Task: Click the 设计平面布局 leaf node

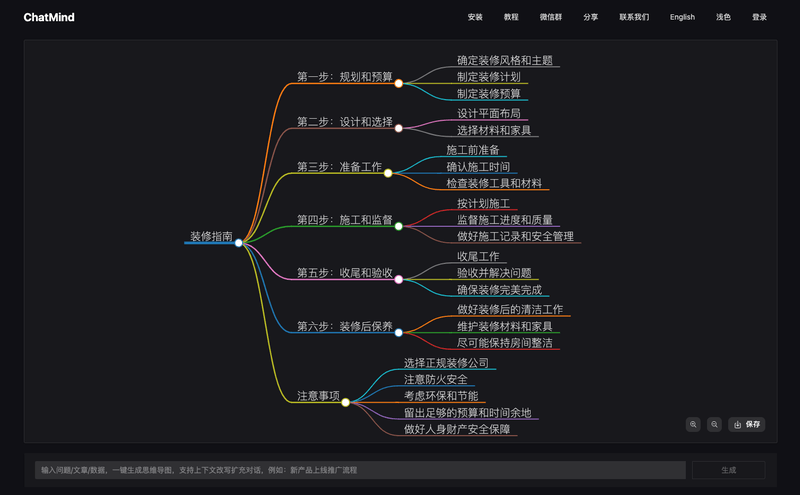Action: tap(489, 113)
